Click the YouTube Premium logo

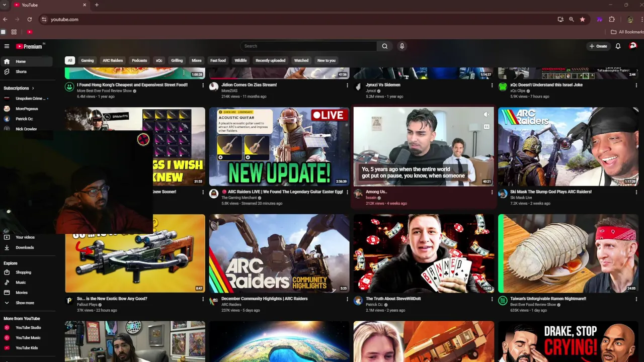[29, 46]
